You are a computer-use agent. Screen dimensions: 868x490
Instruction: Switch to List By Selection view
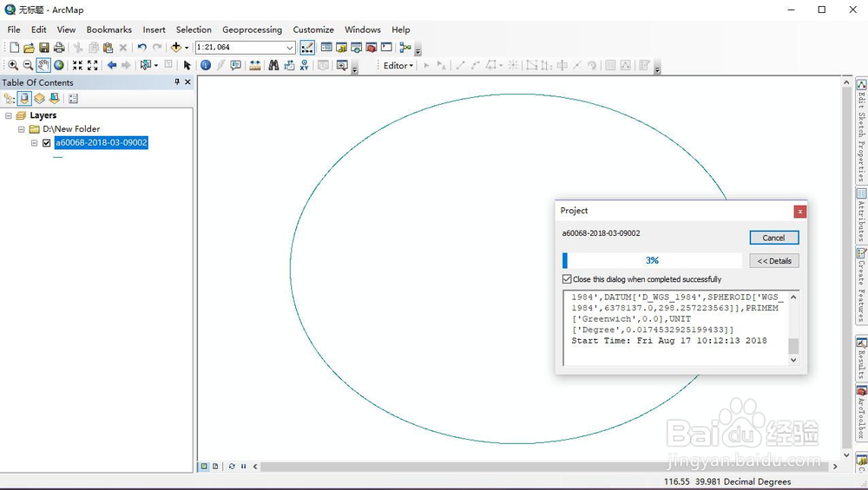click(x=54, y=99)
